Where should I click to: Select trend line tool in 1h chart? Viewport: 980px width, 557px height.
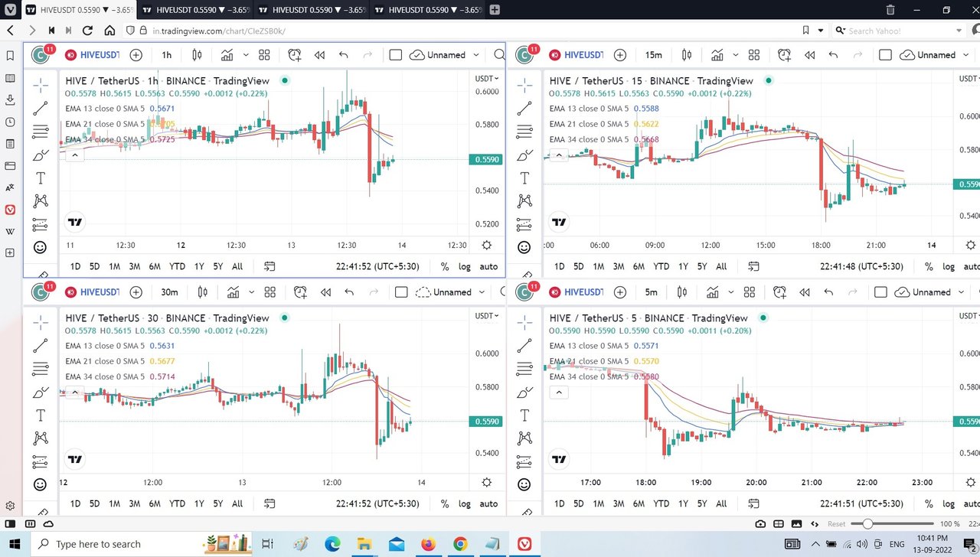pos(41,108)
